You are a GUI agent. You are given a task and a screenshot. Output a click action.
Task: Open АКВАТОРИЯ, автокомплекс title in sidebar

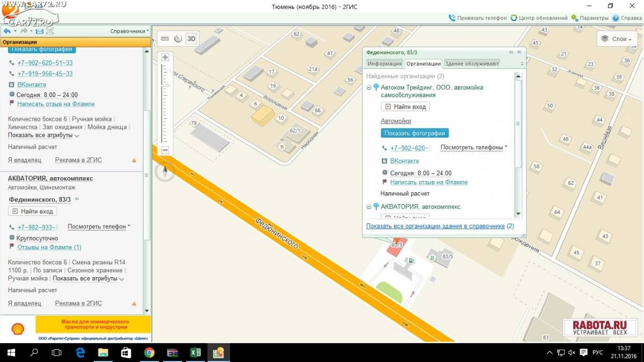[x=50, y=178]
